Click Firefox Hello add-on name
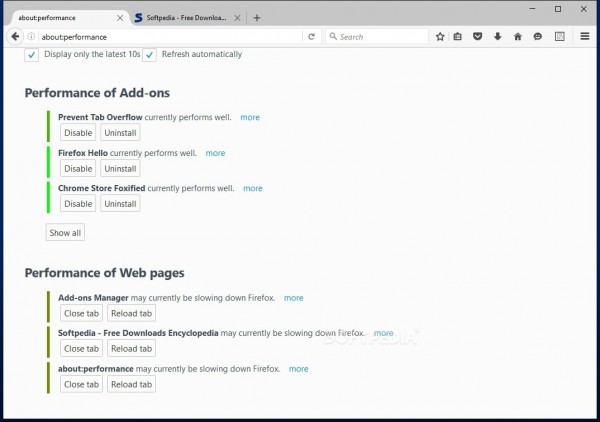This screenshot has width=600, height=422. point(83,153)
